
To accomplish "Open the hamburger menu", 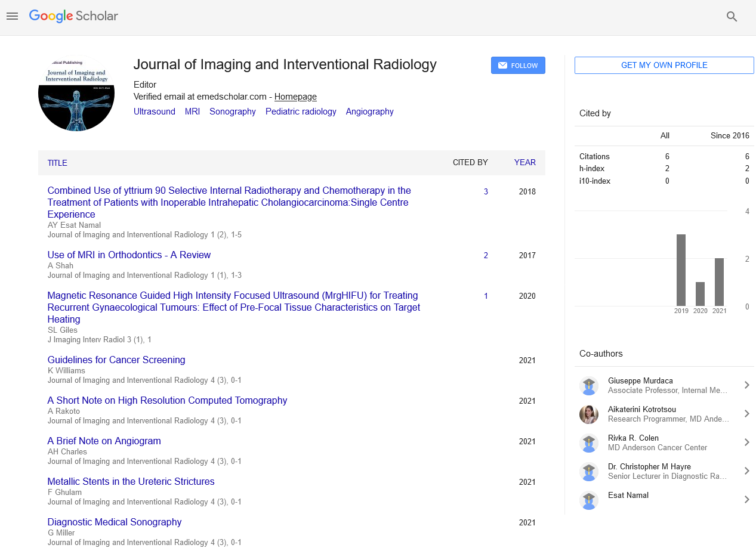I will (13, 17).
